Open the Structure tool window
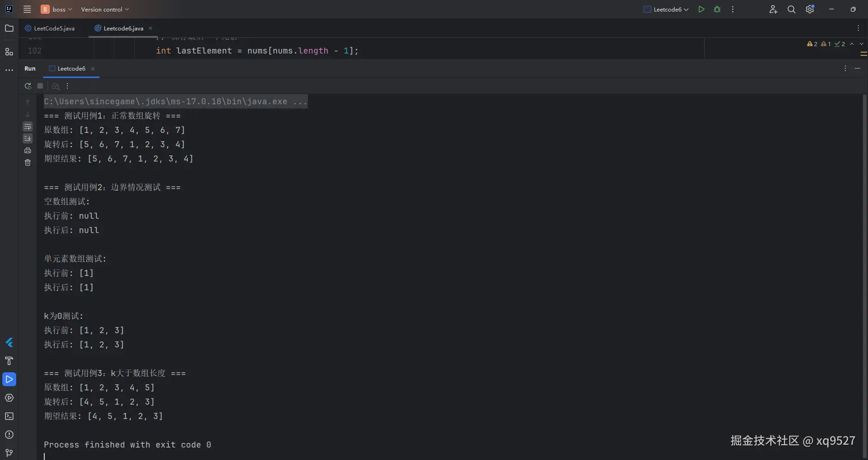 pyautogui.click(x=9, y=52)
